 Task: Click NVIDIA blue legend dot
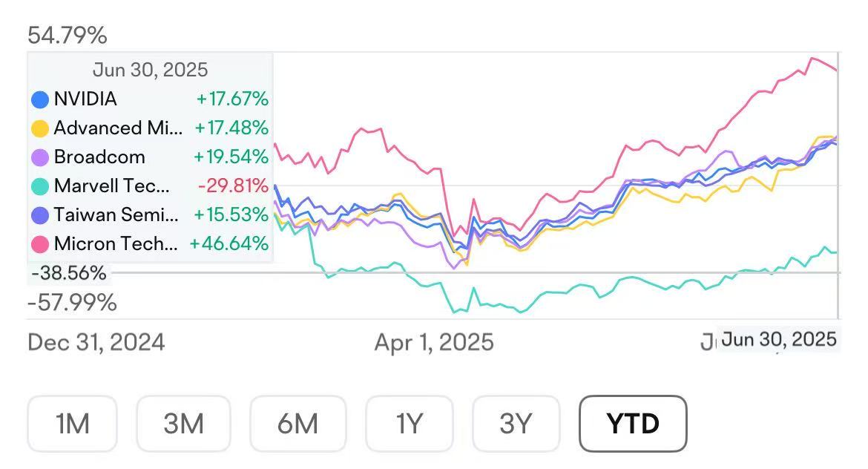click(x=40, y=99)
